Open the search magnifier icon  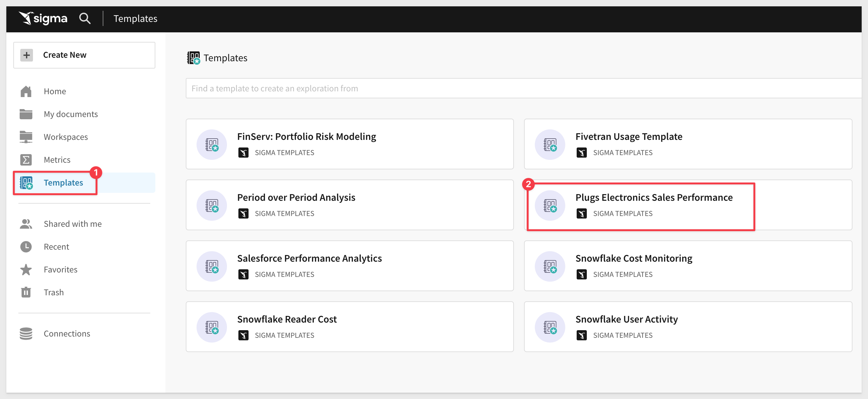click(85, 18)
